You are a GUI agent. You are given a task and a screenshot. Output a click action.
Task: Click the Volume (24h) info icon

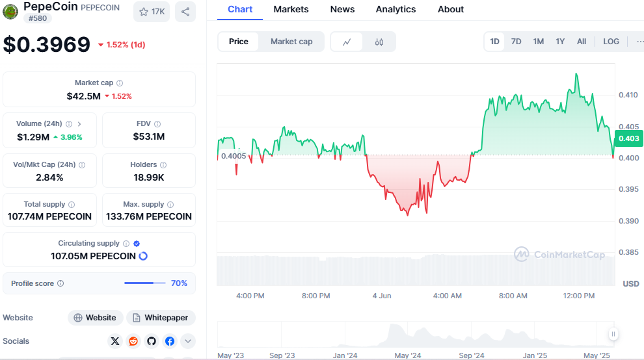pyautogui.click(x=69, y=124)
